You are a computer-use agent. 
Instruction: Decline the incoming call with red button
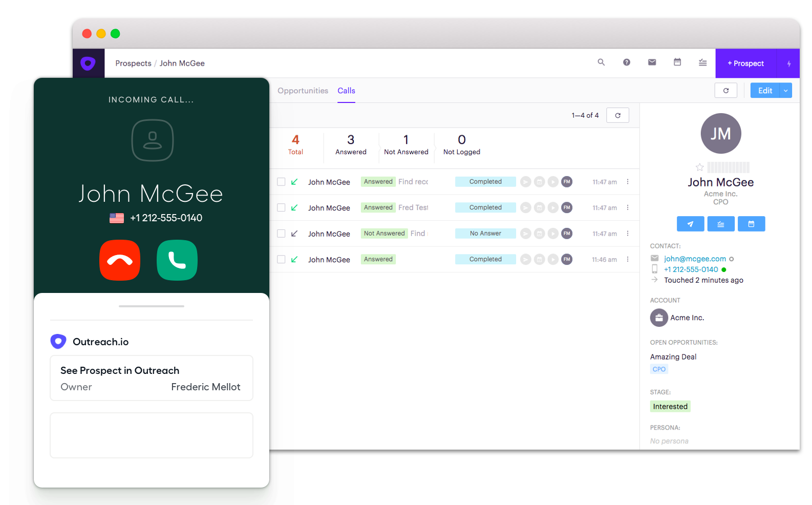(x=120, y=260)
